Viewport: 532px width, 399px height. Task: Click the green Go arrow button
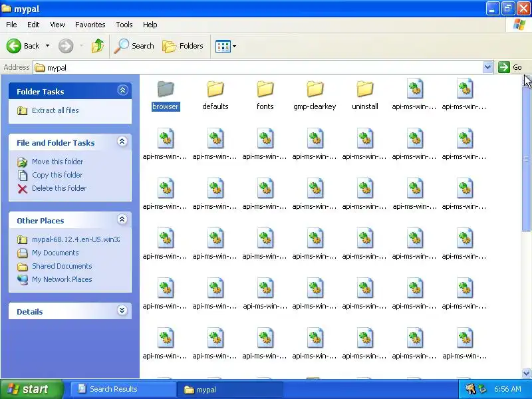pos(504,67)
